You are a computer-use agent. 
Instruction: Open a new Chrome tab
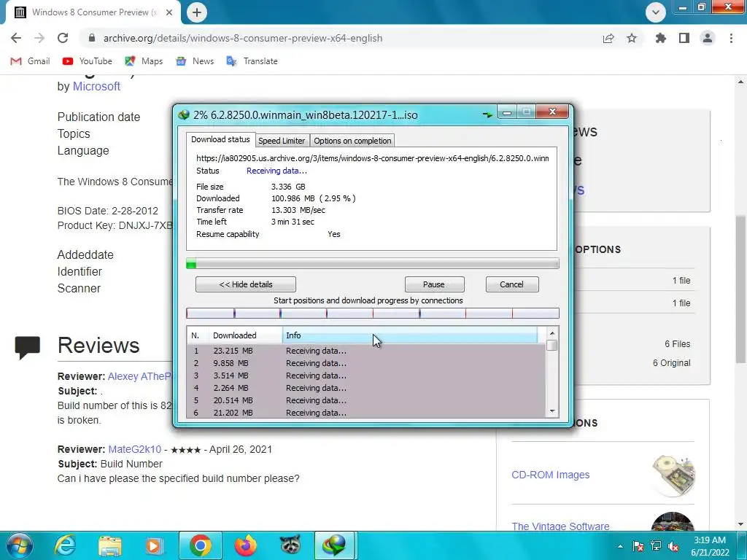click(x=197, y=12)
